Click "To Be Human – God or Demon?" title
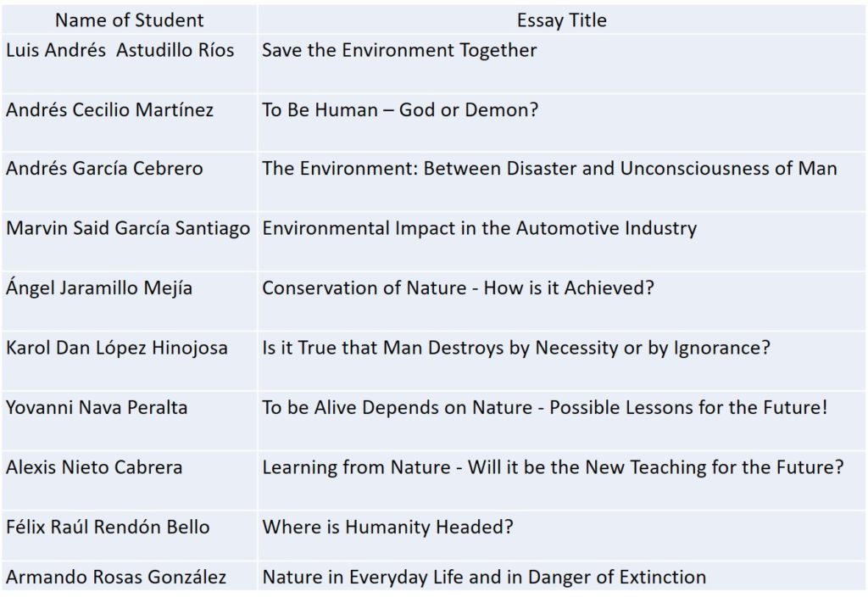This screenshot has height=603, width=868. pyautogui.click(x=400, y=109)
